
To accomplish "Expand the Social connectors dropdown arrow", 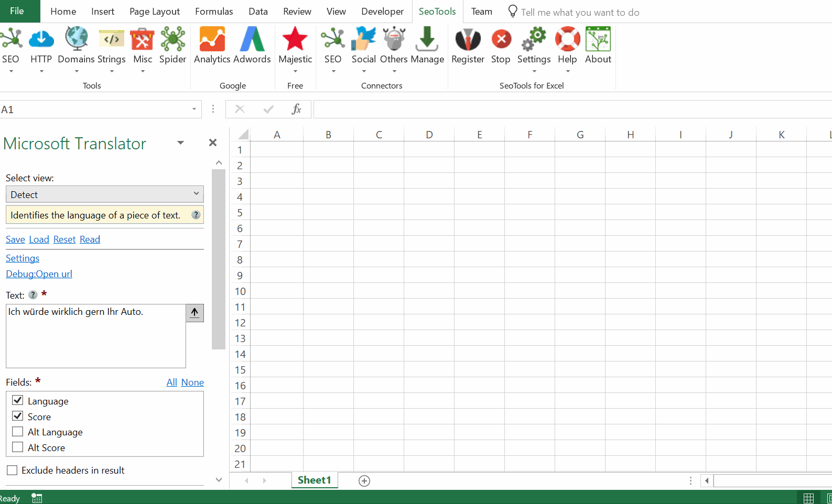I will (x=364, y=71).
